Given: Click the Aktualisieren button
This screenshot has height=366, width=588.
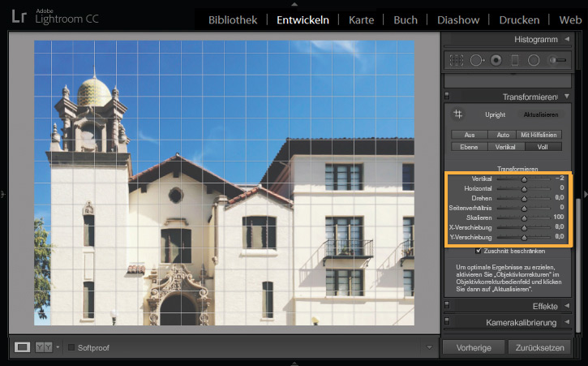Looking at the screenshot, I should click(x=541, y=114).
